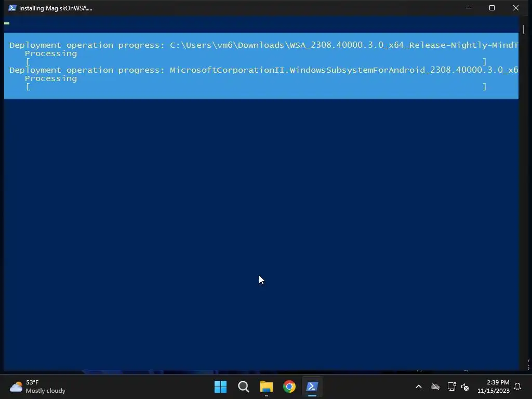Image resolution: width=532 pixels, height=399 pixels.
Task: Select the PowerShell taskbar icon
Action: pos(312,387)
